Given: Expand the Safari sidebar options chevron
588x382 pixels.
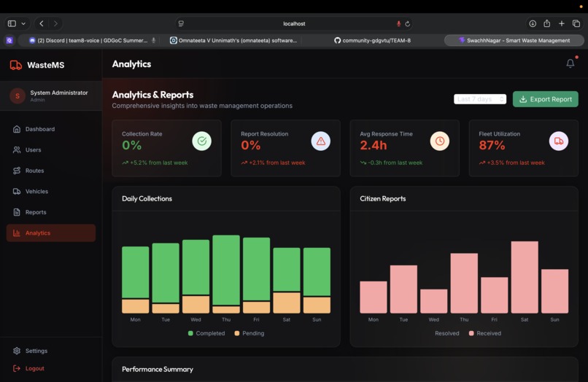Looking at the screenshot, I should click(23, 23).
